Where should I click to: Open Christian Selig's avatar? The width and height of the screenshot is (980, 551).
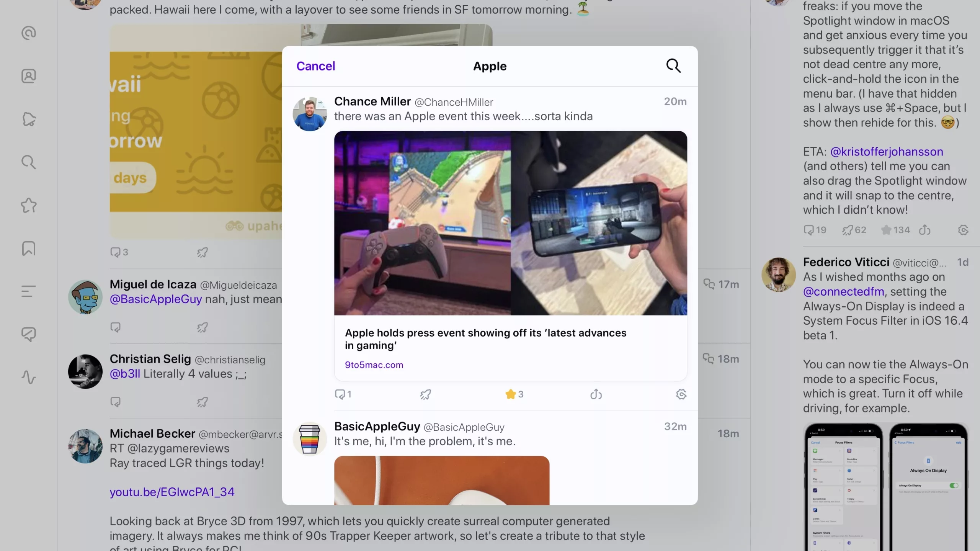click(85, 372)
